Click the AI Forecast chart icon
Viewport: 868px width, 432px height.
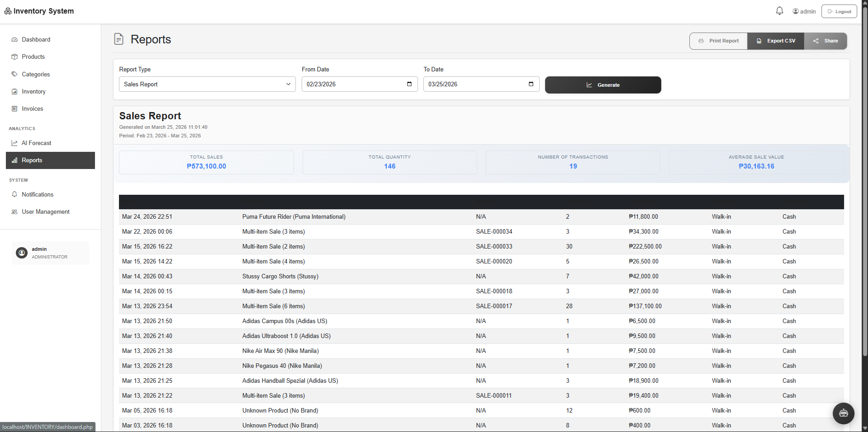(14, 143)
